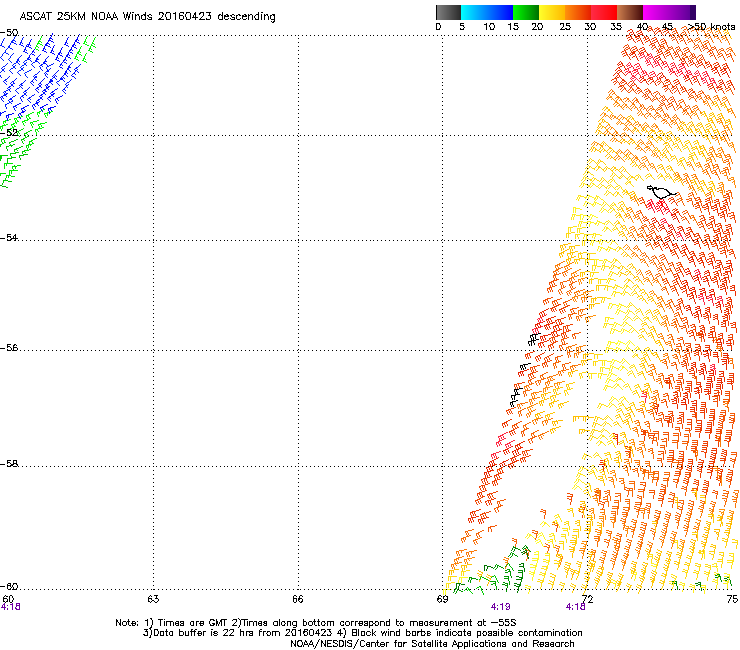
Task: Click the '25' legend scale label
Action: pos(565,27)
